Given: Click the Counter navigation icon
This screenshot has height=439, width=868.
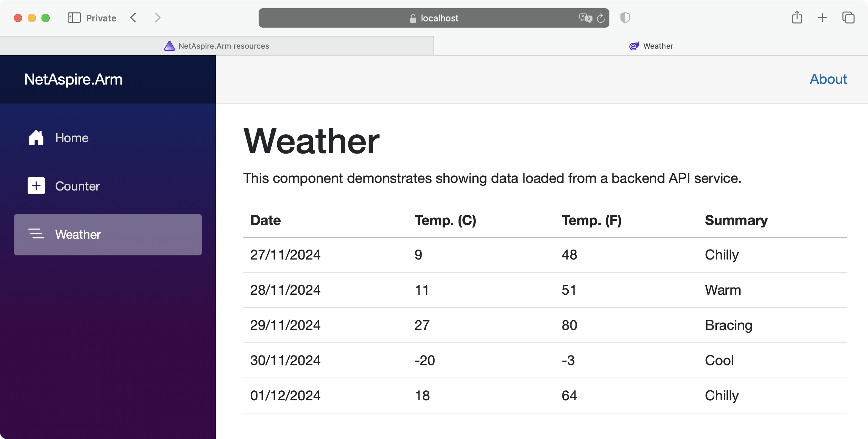Looking at the screenshot, I should point(36,186).
